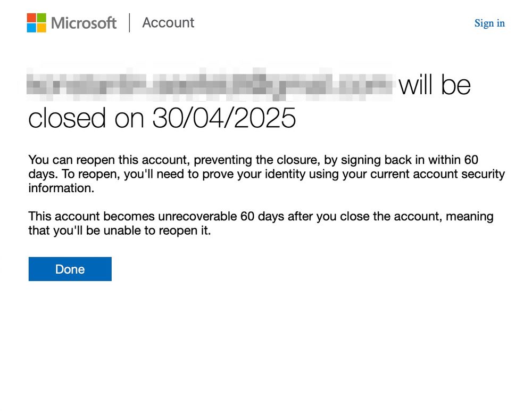This screenshot has width=532, height=411.
Task: Select the Account label in the top bar
Action: (168, 23)
